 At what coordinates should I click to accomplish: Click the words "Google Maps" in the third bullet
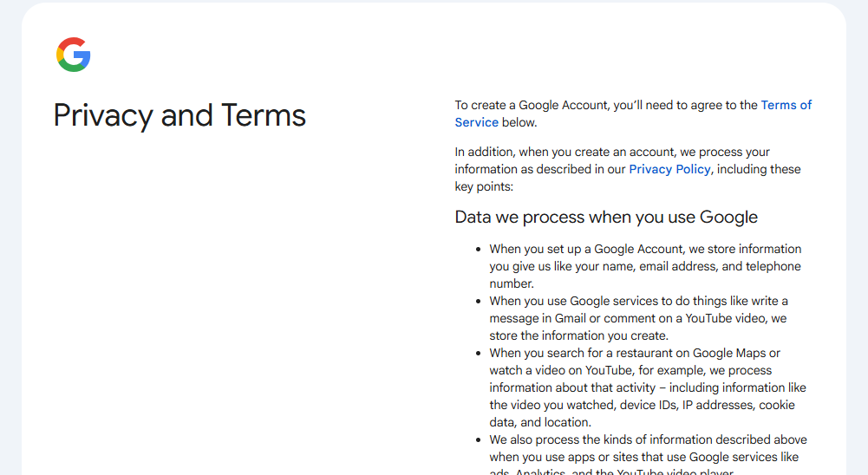tap(728, 353)
